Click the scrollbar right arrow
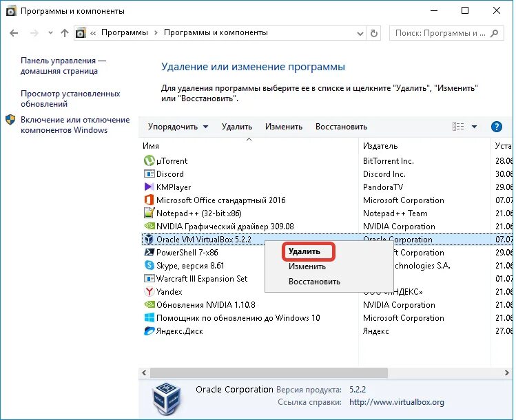Screen dimensions: 516x420 click(506, 372)
